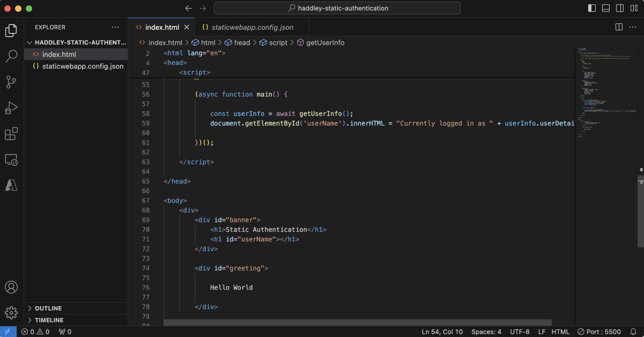Expand the OUTLINE section
This screenshot has height=337, width=644.
coord(48,308)
